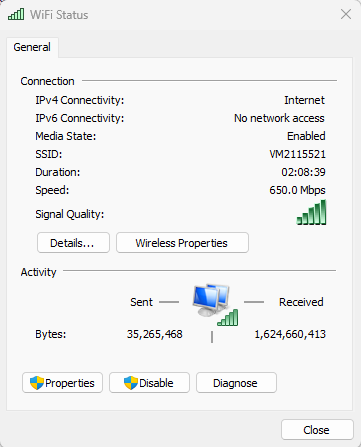Click the 650.0 Mbps speed value
Image resolution: width=361 pixels, height=447 pixels.
[297, 190]
